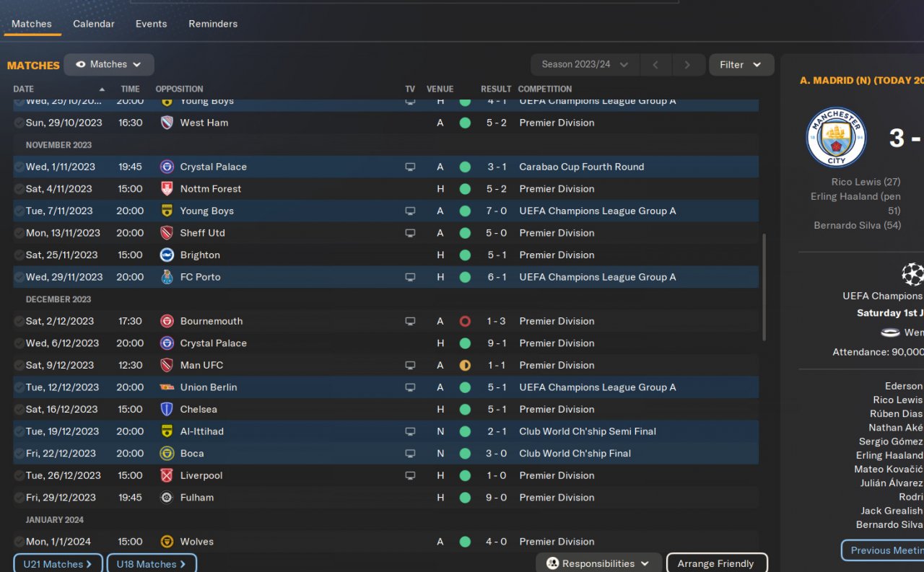Click the Crystal Palace club badge on 1/11/2023

point(167,167)
